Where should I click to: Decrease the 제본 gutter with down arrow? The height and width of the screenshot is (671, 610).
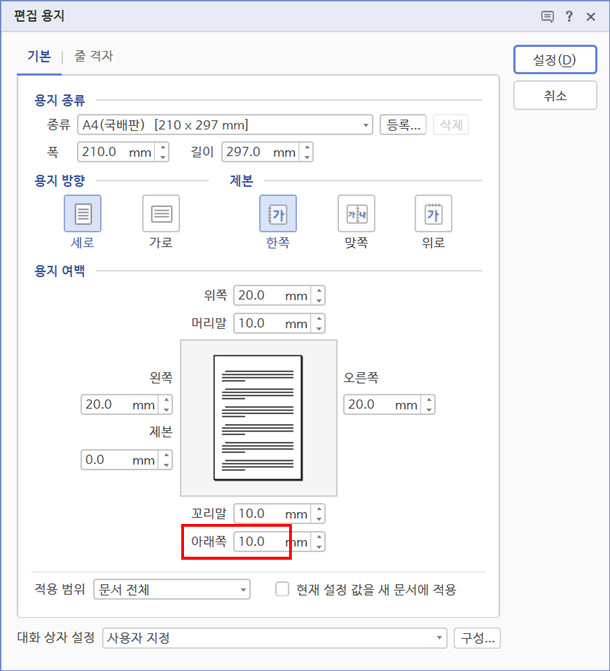tap(166, 464)
